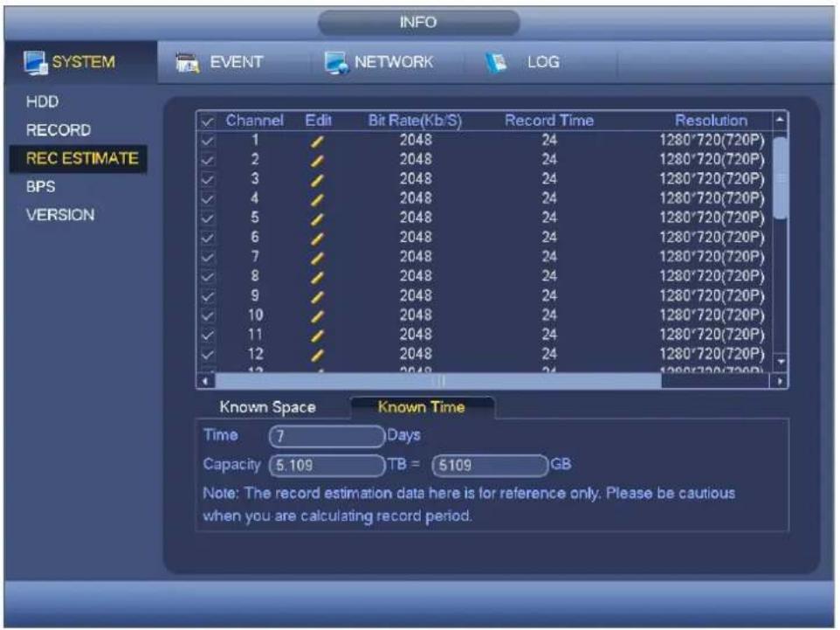The width and height of the screenshot is (840, 630).
Task: Uncheck channel 8 checkbox
Action: click(x=207, y=277)
